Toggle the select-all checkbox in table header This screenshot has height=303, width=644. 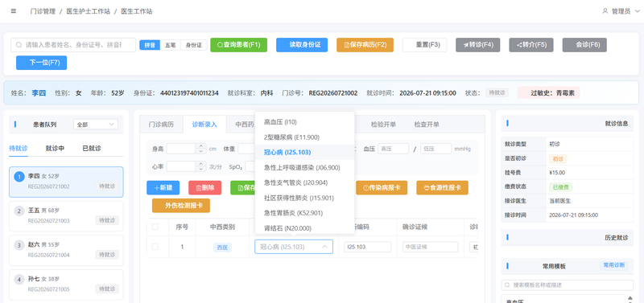tap(155, 227)
